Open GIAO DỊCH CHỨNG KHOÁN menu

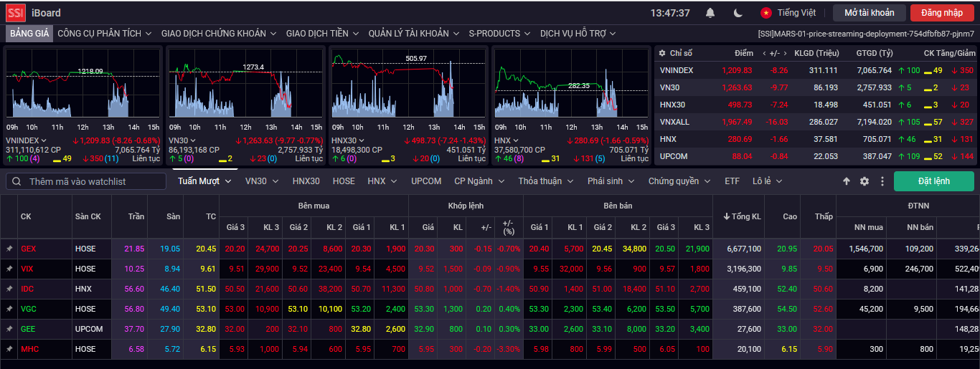(x=220, y=34)
